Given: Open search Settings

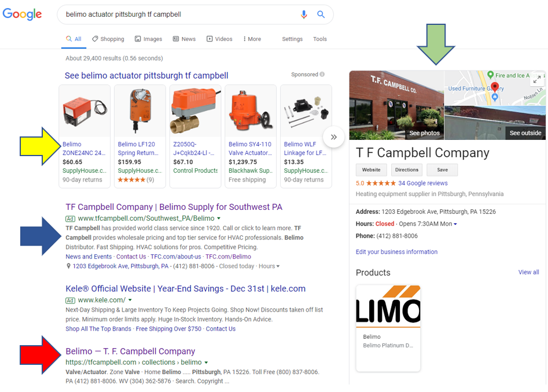Looking at the screenshot, I should tap(292, 39).
